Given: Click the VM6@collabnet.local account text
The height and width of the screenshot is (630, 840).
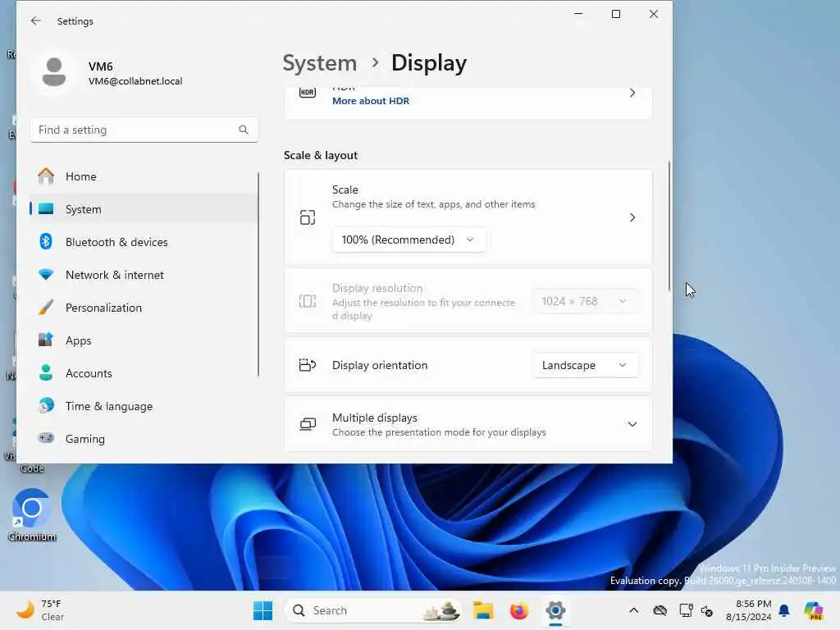Looking at the screenshot, I should click(135, 81).
